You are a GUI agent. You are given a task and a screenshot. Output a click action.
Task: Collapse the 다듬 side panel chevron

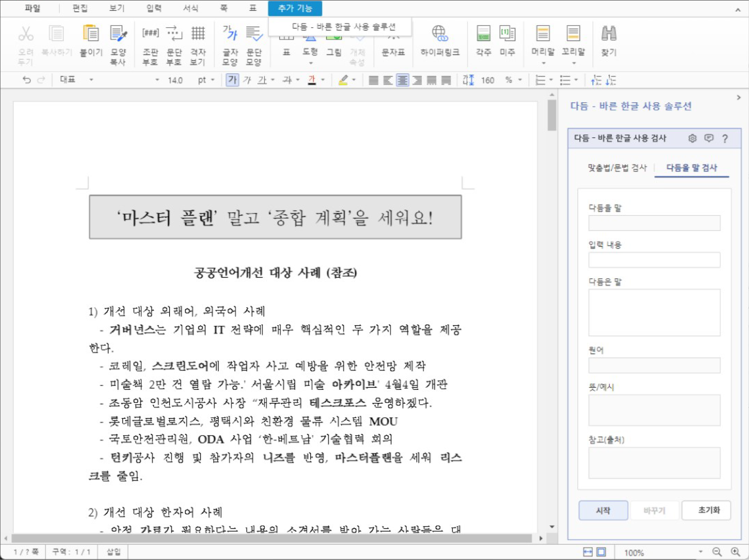(739, 97)
